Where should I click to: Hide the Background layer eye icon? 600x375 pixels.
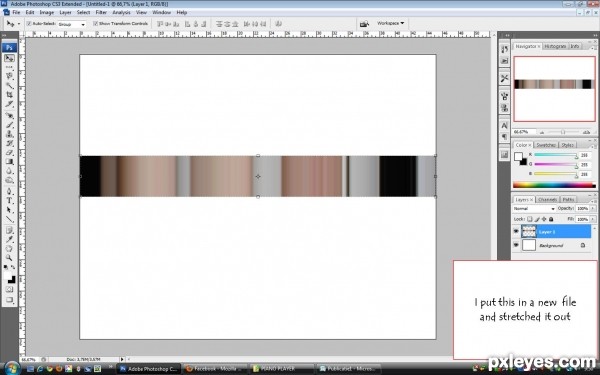click(x=516, y=245)
